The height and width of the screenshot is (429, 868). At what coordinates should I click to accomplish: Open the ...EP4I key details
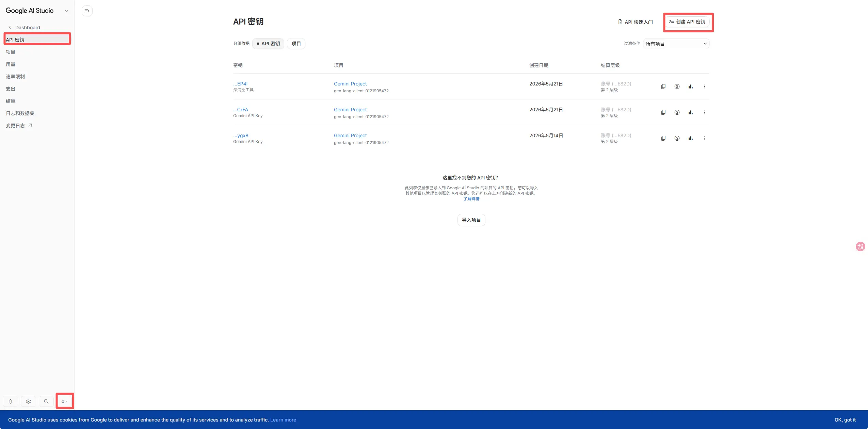coord(240,84)
